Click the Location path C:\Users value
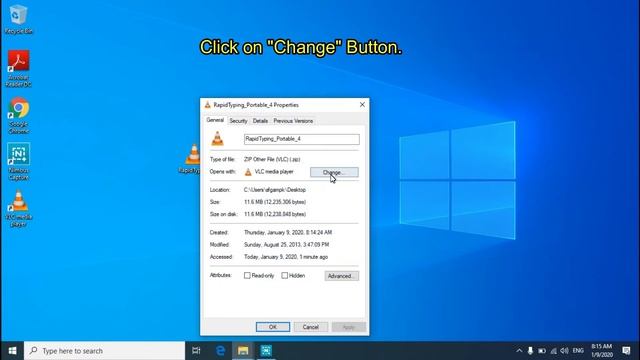This screenshot has width=640, height=360. point(275,190)
